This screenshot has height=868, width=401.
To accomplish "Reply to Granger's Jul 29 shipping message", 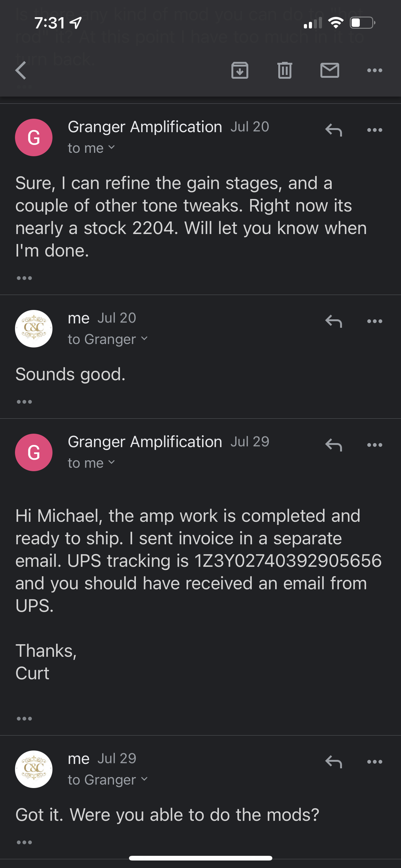I will pos(334,445).
